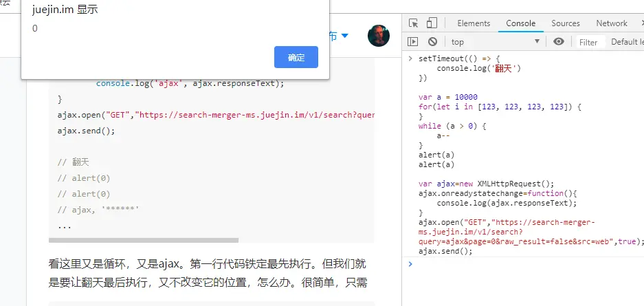Screen dimensions: 644x306
Task: Focus the console Filter input field
Action: (590, 42)
